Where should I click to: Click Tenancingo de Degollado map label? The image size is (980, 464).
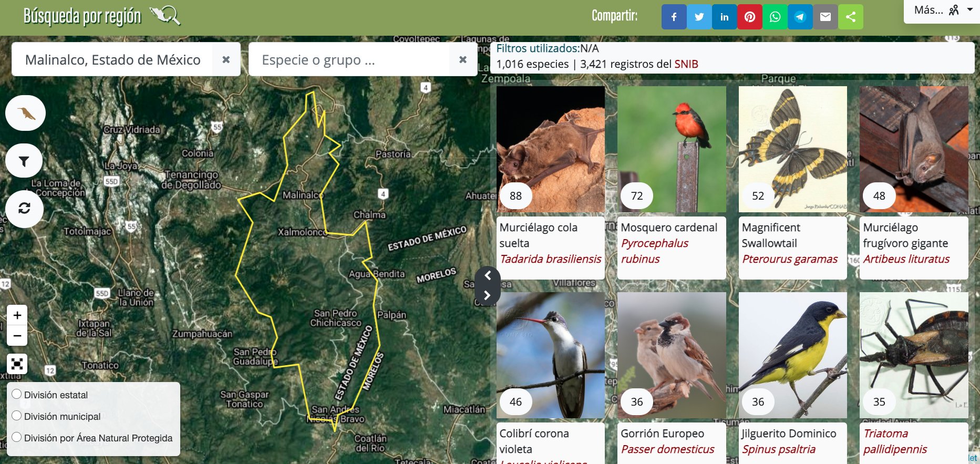[191, 180]
